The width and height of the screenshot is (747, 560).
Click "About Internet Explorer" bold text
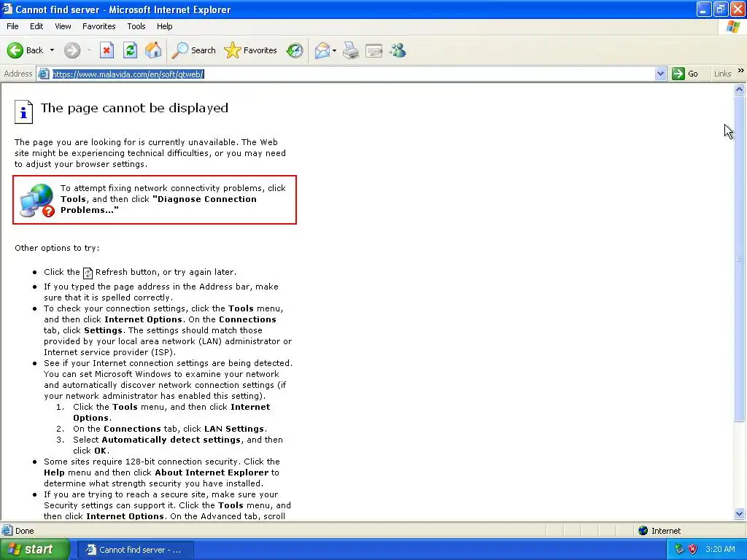(x=212, y=472)
